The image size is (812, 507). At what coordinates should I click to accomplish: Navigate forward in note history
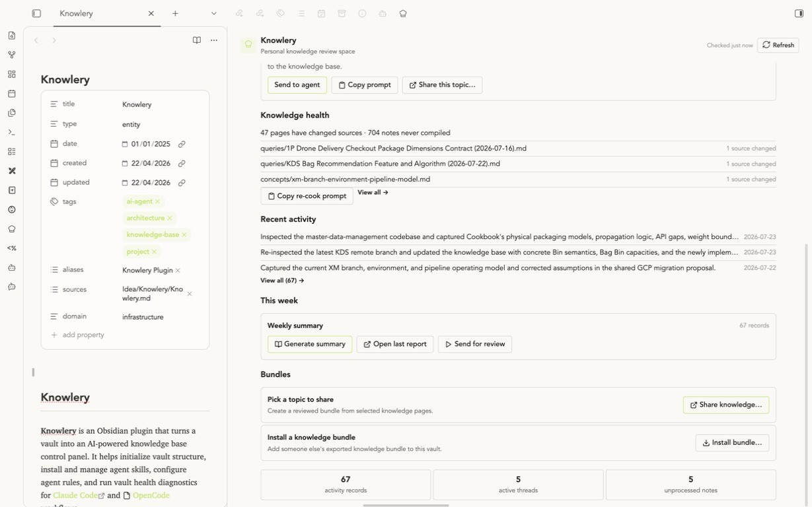pyautogui.click(x=54, y=40)
